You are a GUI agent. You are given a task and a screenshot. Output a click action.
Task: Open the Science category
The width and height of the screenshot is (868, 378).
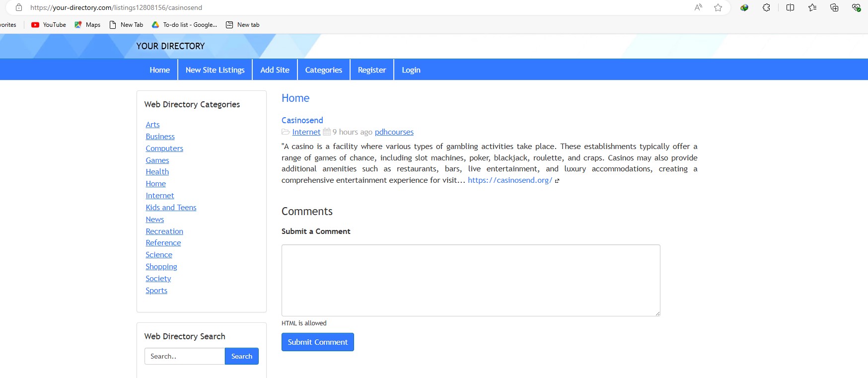click(x=159, y=255)
